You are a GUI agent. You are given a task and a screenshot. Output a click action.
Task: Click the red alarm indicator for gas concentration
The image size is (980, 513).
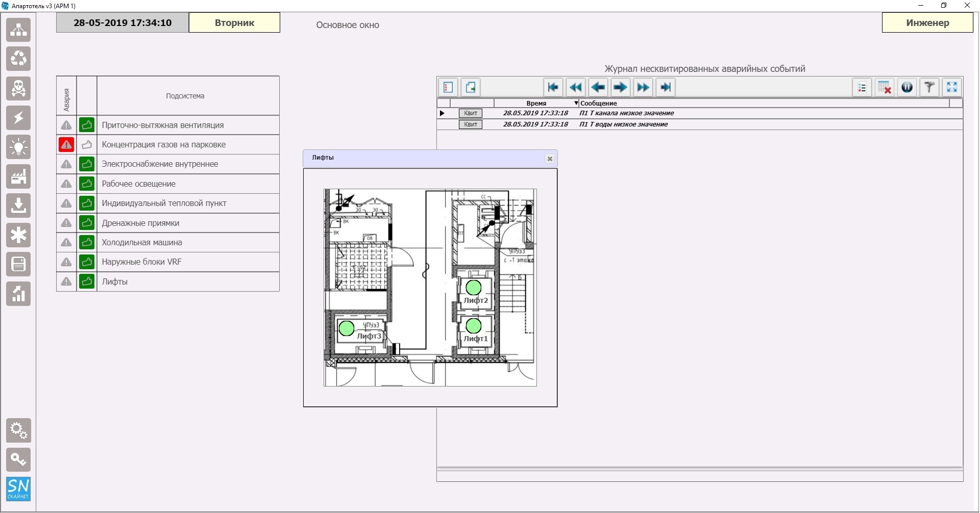66,145
